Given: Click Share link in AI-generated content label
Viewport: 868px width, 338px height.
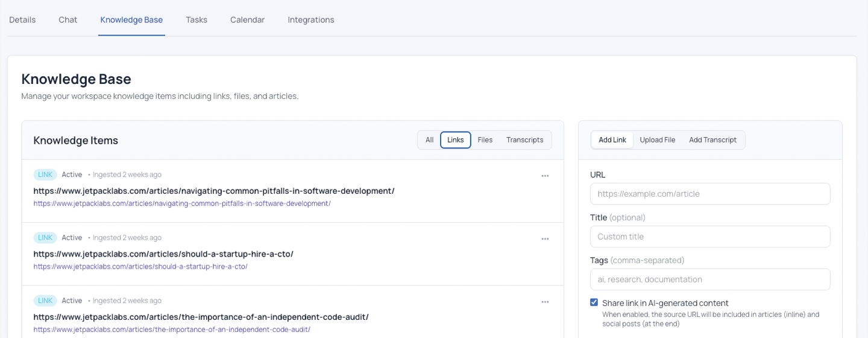Looking at the screenshot, I should pyautogui.click(x=665, y=303).
